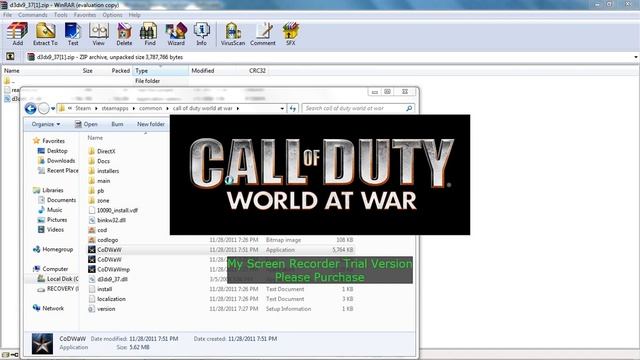Screen dimensions: 640x360
Task: Select Recent Places in navigation pane
Action: pyautogui.click(x=58, y=170)
